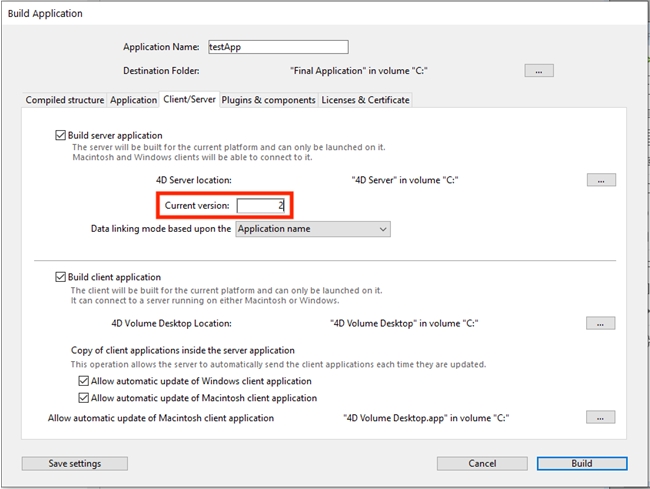Browse for Macintosh 4D Volume Desktop.app
The width and height of the screenshot is (650, 489).
pos(600,417)
